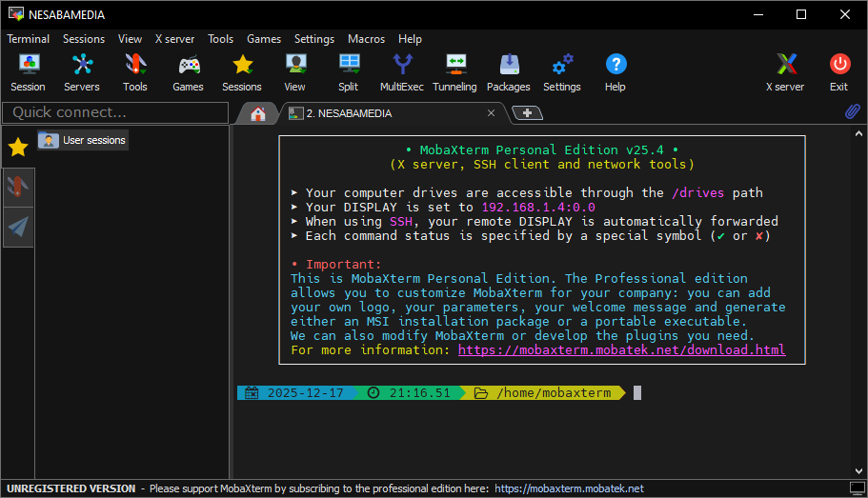The image size is (868, 498).
Task: Open the Terminal menu
Action: 29,39
